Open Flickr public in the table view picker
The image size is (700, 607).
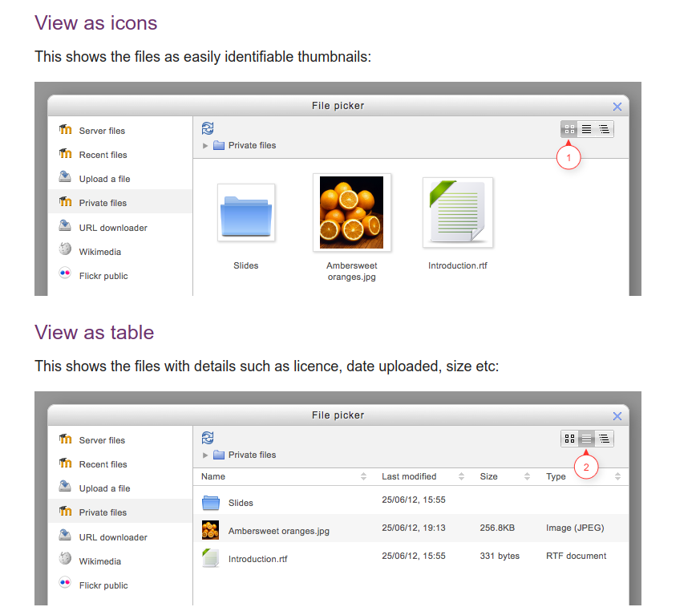pos(103,585)
